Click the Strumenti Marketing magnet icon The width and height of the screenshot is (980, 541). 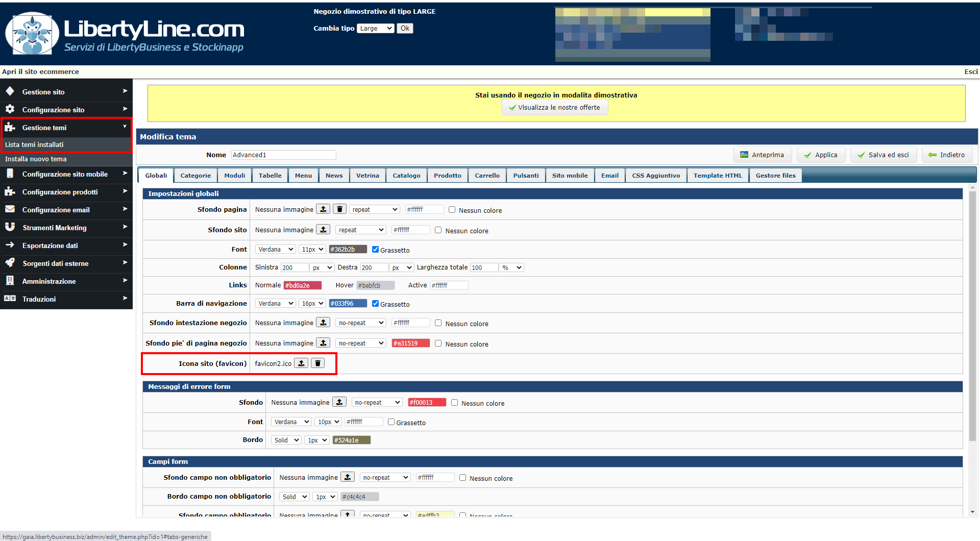point(10,227)
